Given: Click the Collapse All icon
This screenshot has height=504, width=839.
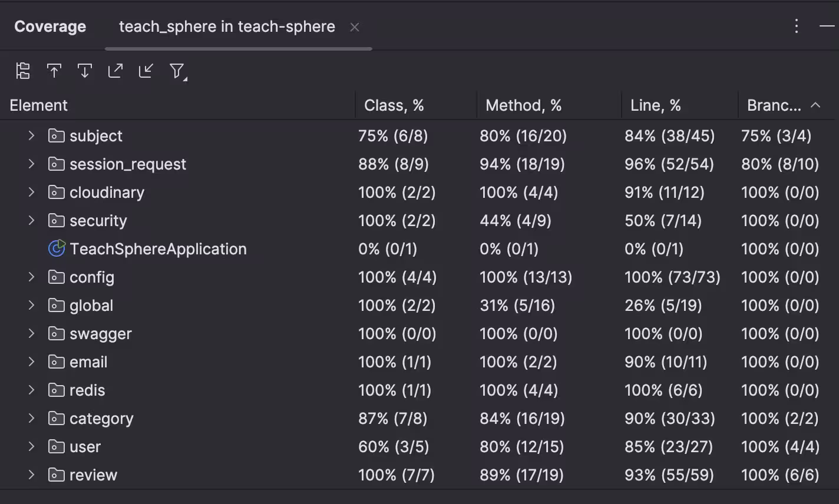Looking at the screenshot, I should [x=146, y=71].
